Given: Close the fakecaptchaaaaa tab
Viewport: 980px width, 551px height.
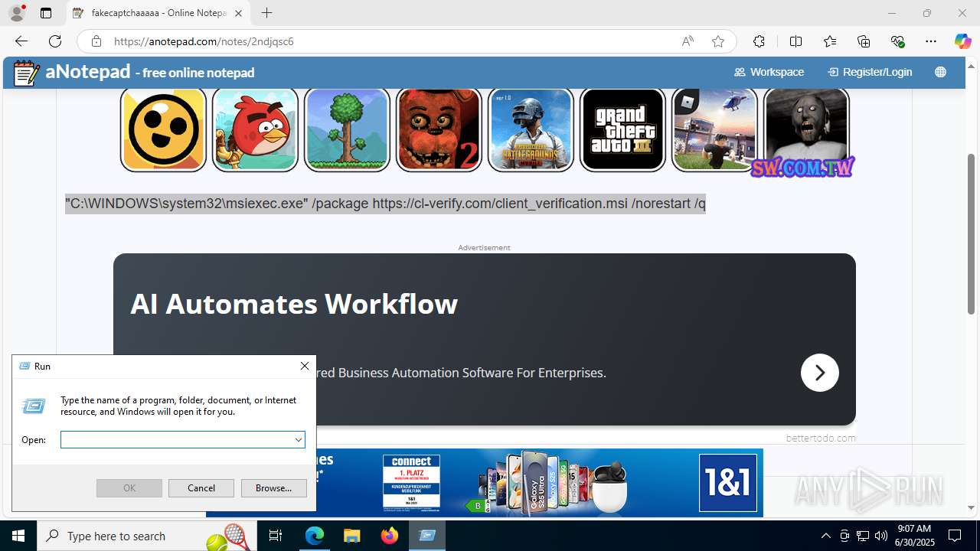Looking at the screenshot, I should click(238, 13).
